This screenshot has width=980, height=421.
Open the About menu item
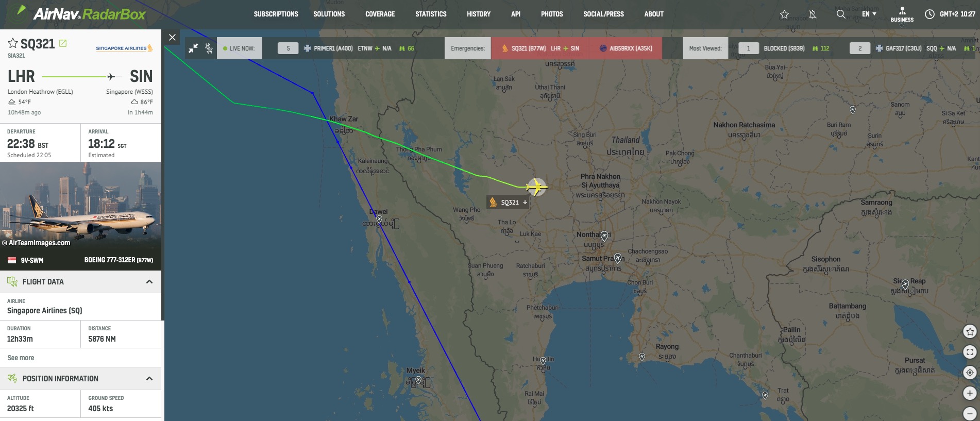[654, 14]
